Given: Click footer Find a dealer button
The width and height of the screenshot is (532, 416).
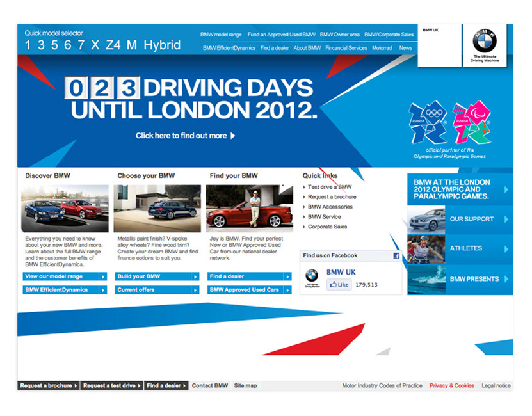Looking at the screenshot, I should pyautogui.click(x=166, y=386).
